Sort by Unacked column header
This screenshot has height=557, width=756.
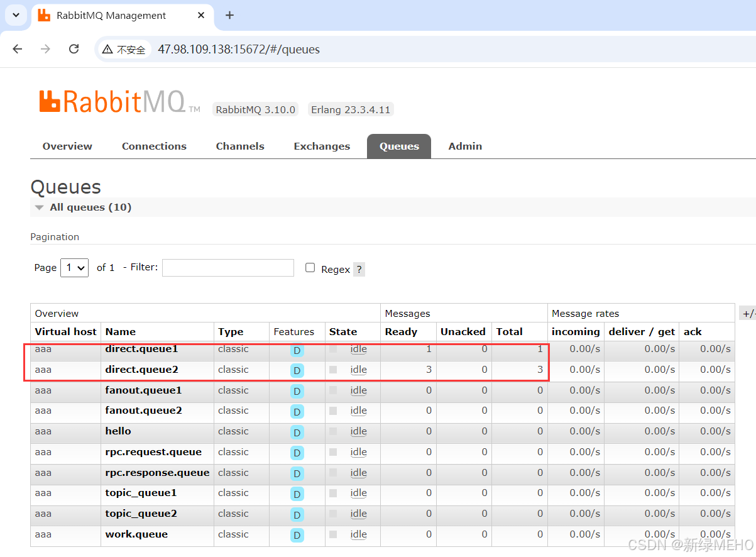point(463,331)
